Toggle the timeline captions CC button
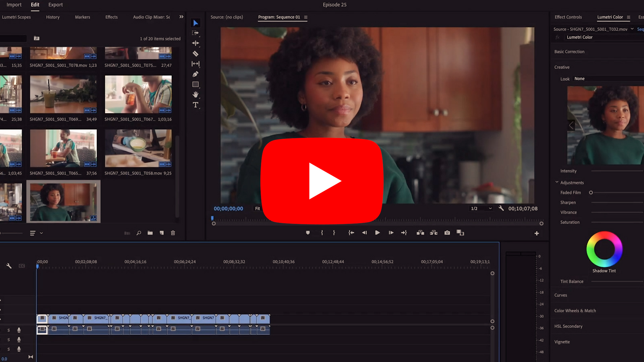Image resolution: width=644 pixels, height=362 pixels. pos(22,266)
